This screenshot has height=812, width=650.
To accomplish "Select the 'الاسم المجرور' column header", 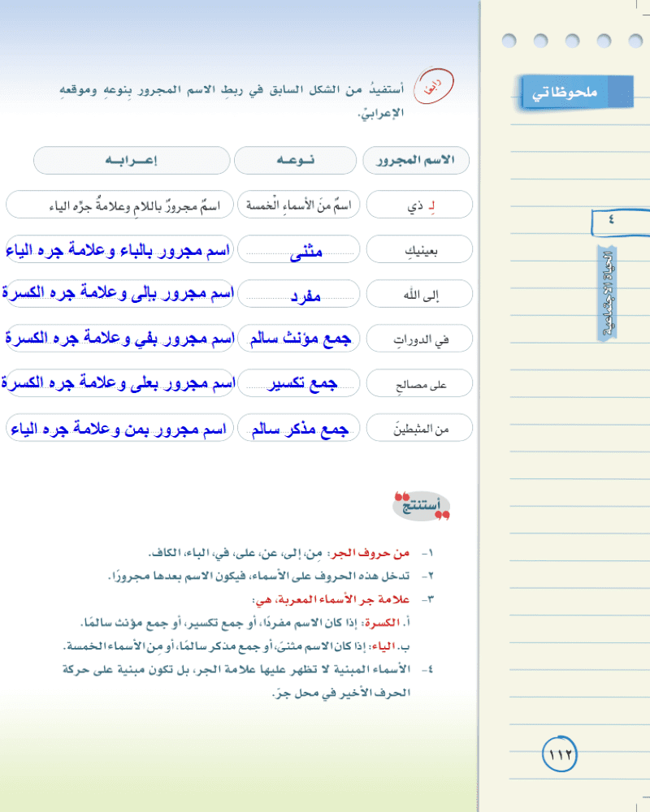I will tap(416, 160).
